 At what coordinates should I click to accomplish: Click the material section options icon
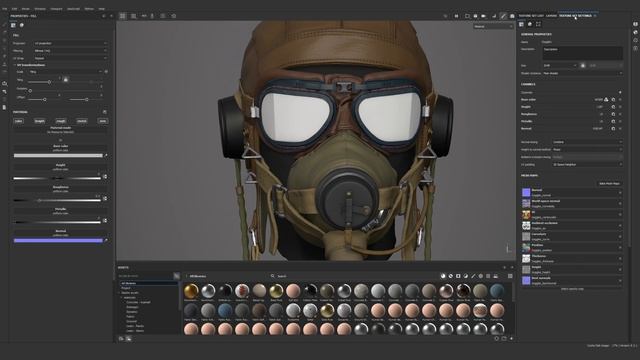click(x=104, y=112)
